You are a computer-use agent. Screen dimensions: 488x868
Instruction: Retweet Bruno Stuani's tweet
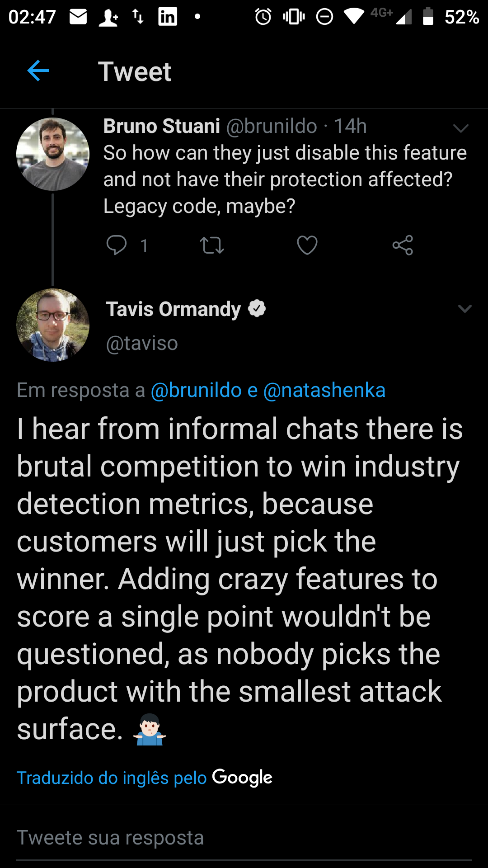click(212, 245)
